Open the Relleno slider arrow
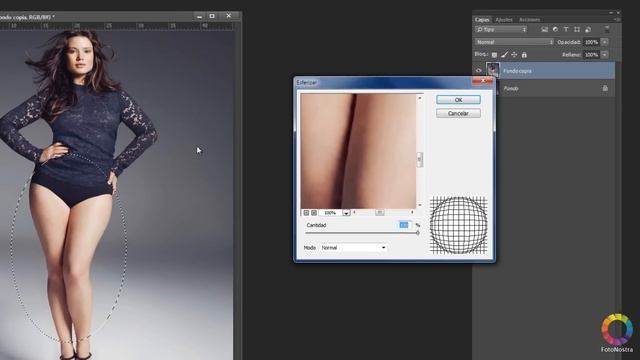The image size is (640, 360). pos(604,54)
